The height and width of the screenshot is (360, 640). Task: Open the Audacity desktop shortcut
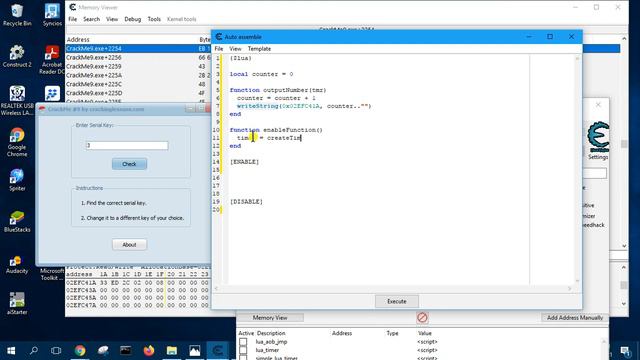17,263
